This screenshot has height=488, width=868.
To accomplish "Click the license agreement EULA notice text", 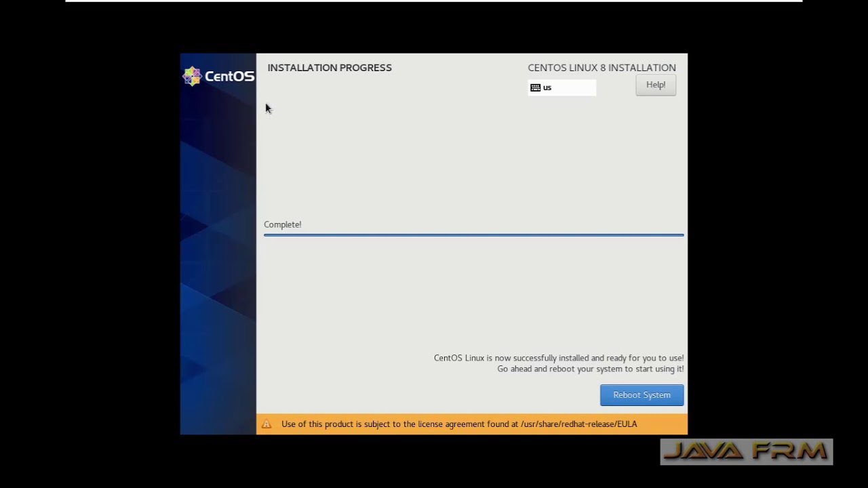I will [459, 424].
